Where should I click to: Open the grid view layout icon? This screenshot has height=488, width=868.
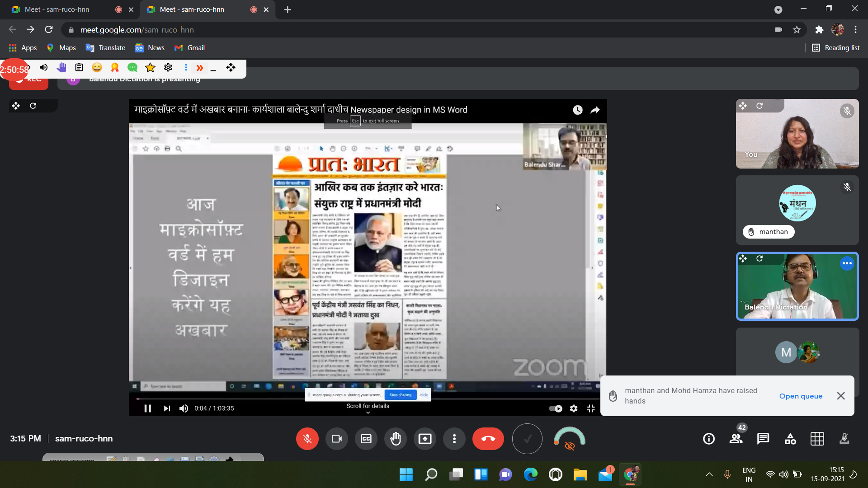coord(817,439)
